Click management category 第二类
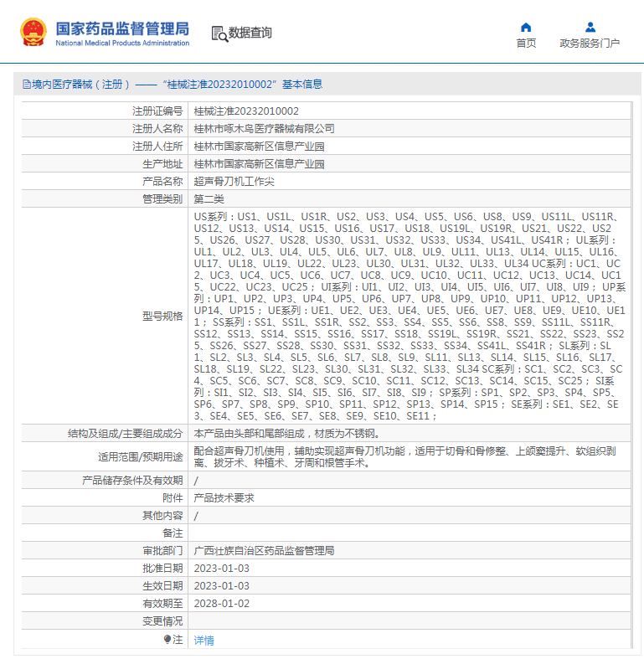Screen dimensions: 644x659 pyautogui.click(x=209, y=199)
